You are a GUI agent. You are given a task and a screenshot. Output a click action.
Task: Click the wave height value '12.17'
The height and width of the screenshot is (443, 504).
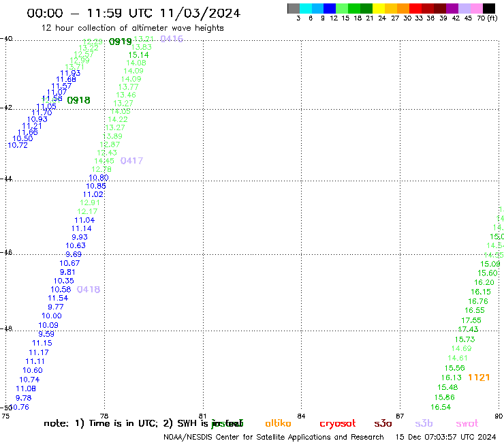(x=87, y=212)
